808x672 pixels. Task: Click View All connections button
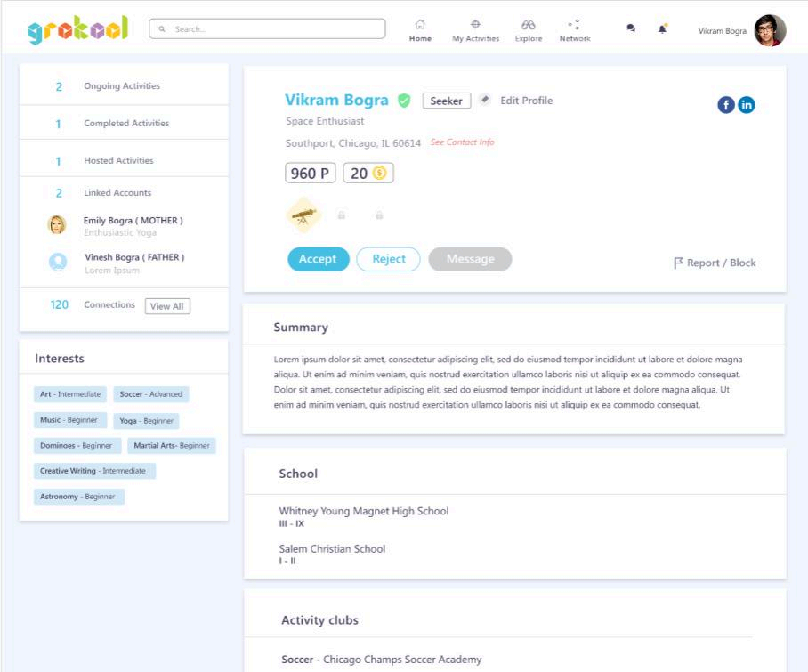167,306
